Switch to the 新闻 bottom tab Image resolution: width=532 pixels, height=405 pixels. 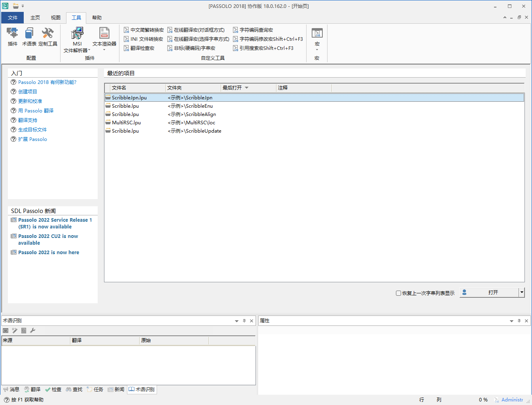click(116, 390)
